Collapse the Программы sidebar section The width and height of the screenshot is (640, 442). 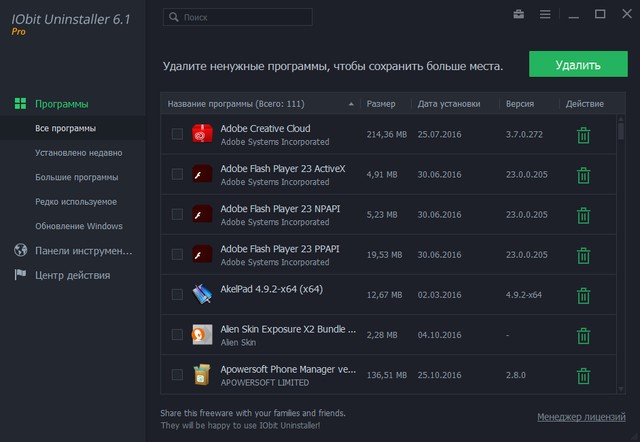(x=61, y=104)
